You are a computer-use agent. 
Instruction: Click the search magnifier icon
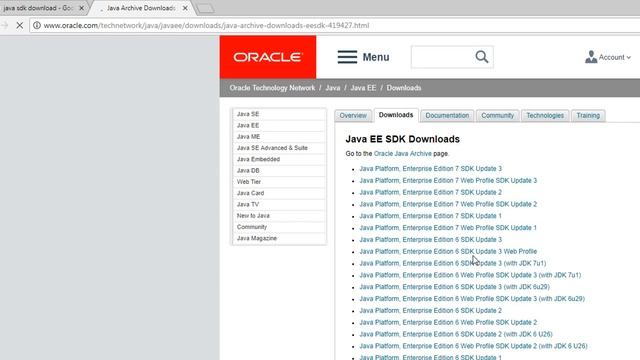coord(482,57)
